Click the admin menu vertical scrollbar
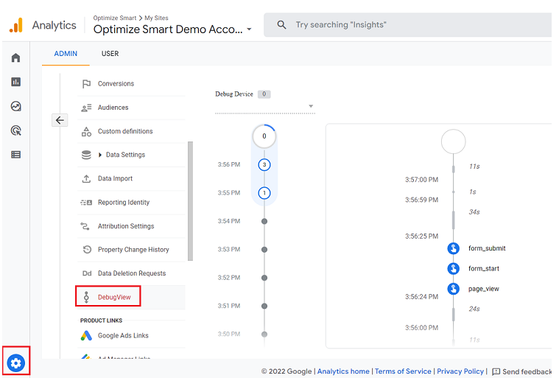The height and width of the screenshot is (392, 559). click(190, 201)
